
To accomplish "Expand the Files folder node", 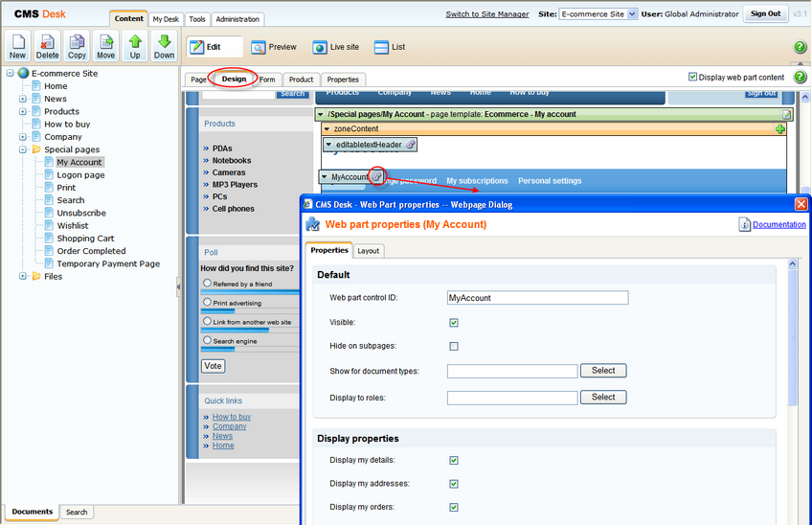I will pyautogui.click(x=23, y=277).
